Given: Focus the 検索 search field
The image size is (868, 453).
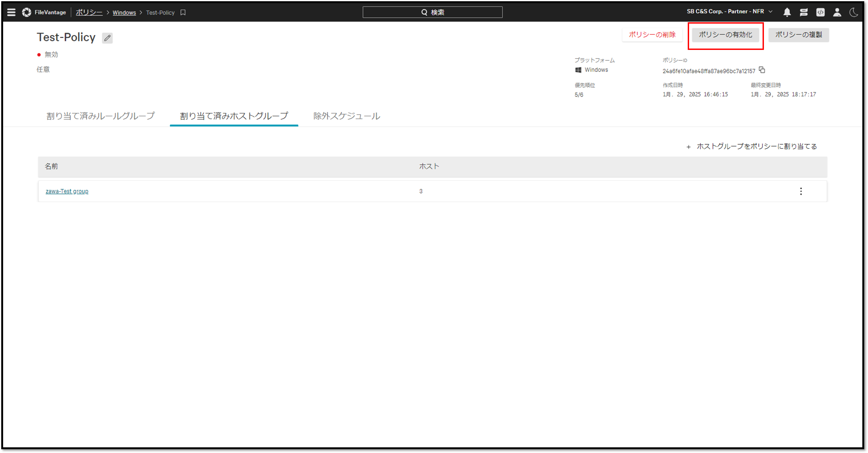Looking at the screenshot, I should [432, 12].
